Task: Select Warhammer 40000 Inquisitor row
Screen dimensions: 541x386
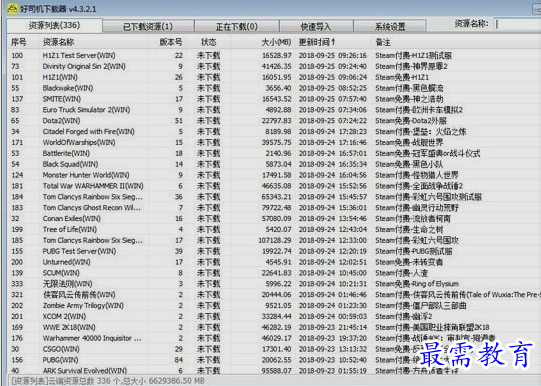Action: (274, 338)
